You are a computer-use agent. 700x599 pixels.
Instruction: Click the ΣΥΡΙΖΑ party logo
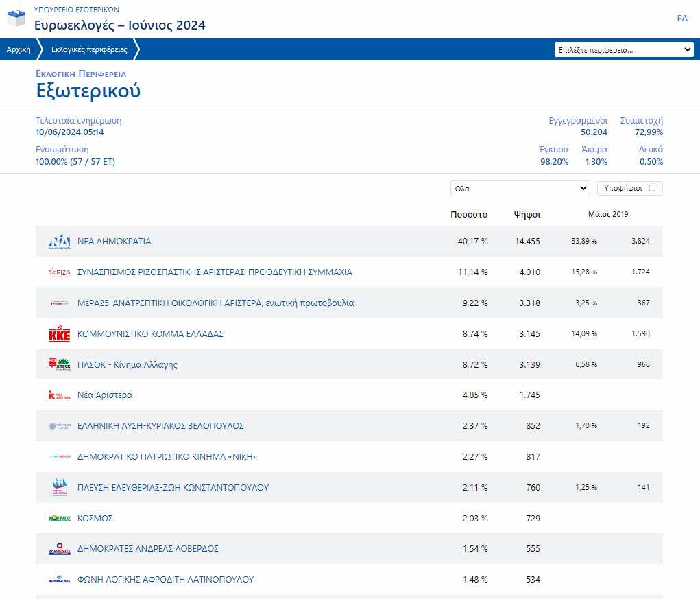pyautogui.click(x=59, y=272)
